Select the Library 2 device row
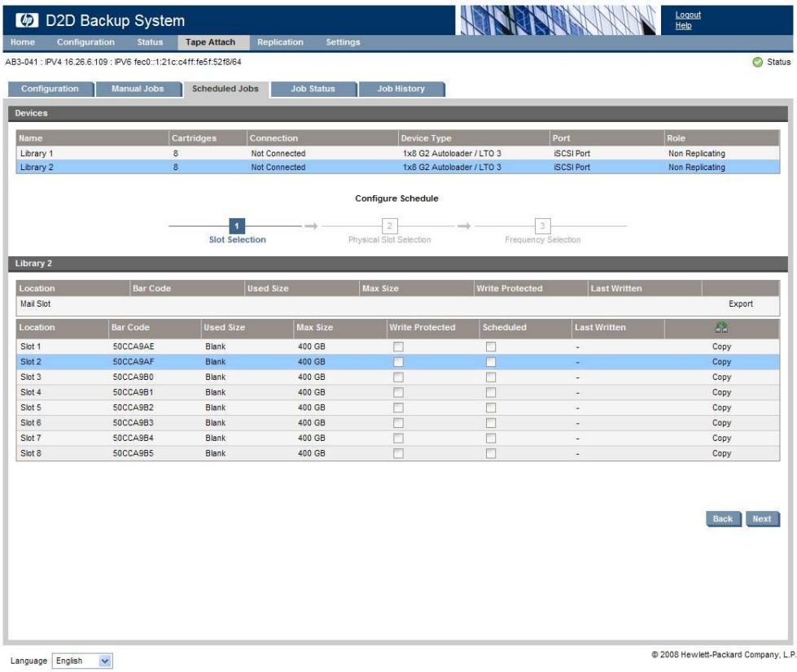This screenshot has height=672, width=797. (397, 167)
